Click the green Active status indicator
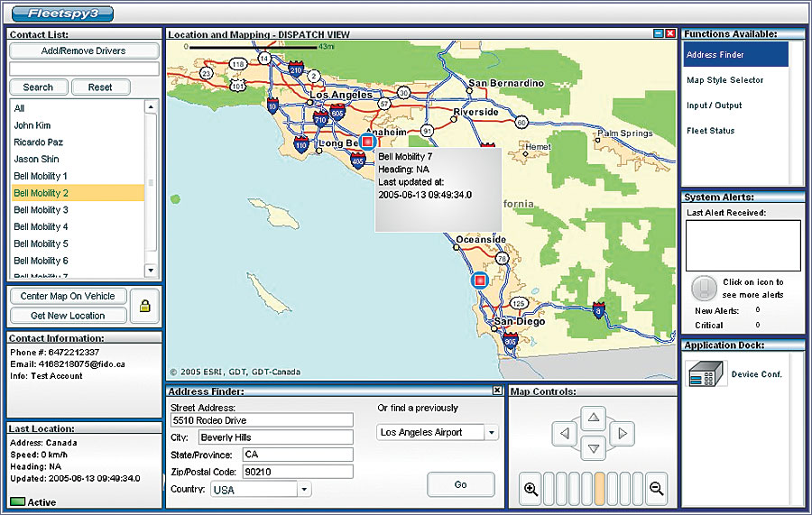812x515 pixels. click(18, 501)
